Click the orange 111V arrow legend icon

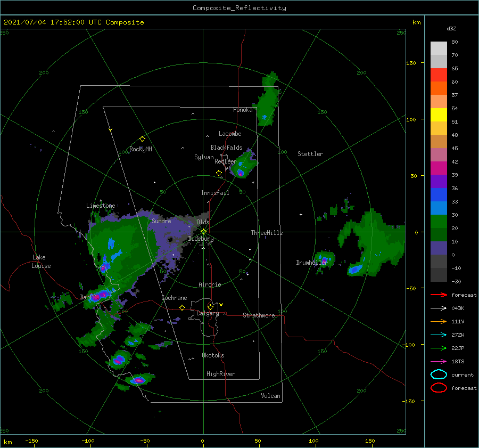click(439, 321)
